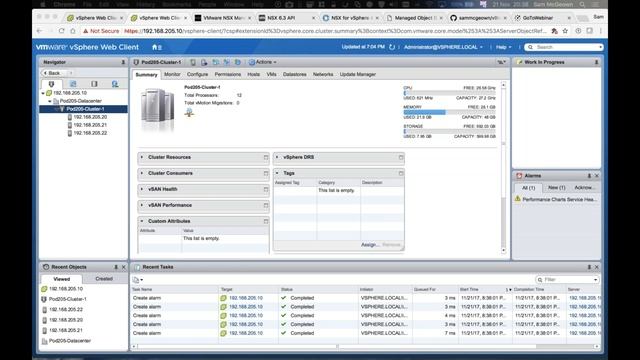Select Networking navigator view icon

[x=115, y=84]
